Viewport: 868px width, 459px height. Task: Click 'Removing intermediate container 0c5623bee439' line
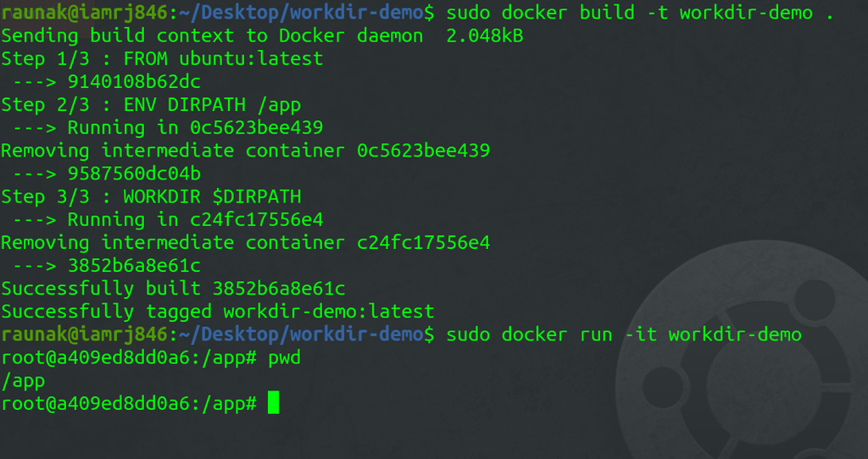point(245,151)
